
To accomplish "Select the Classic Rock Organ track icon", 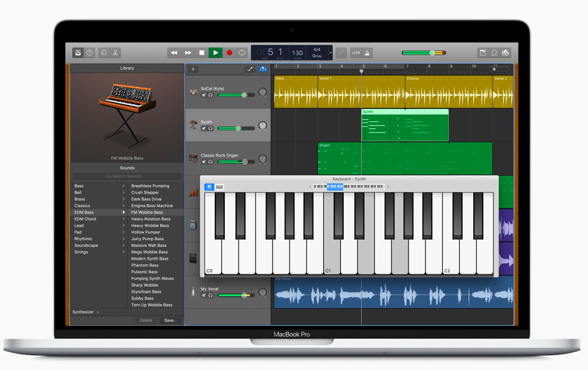I will click(x=193, y=158).
